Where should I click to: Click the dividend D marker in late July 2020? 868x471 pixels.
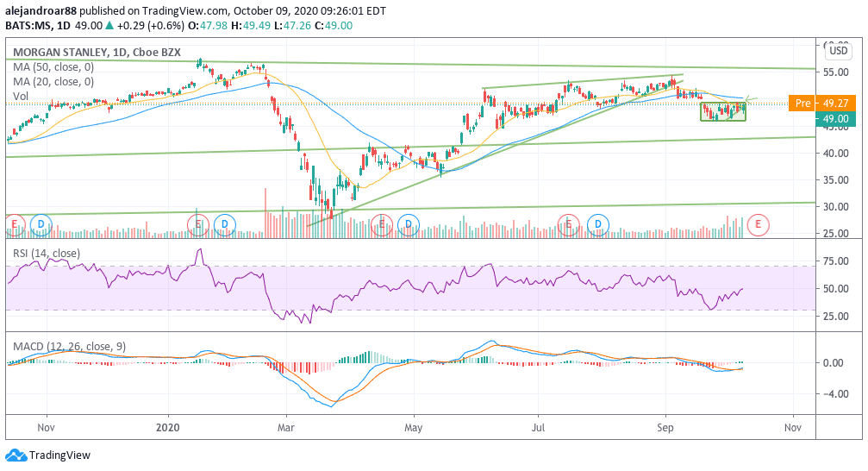(x=598, y=225)
